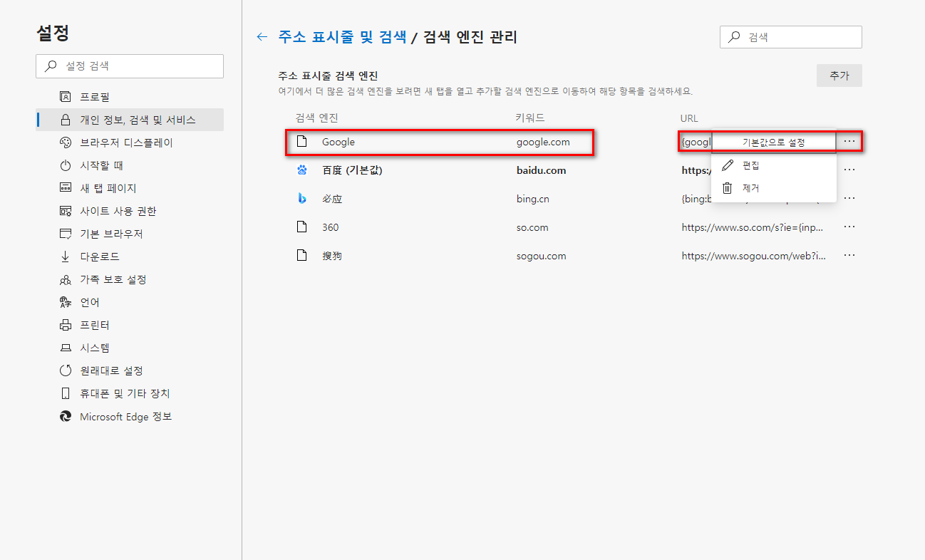This screenshot has width=925, height=560.
Task: Click the bing.cn keyword
Action: coord(533,199)
